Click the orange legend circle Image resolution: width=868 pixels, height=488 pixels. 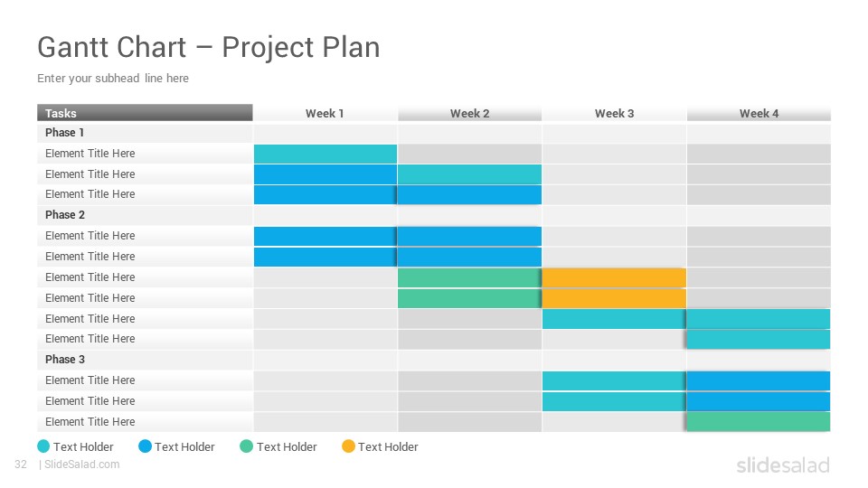pos(348,446)
